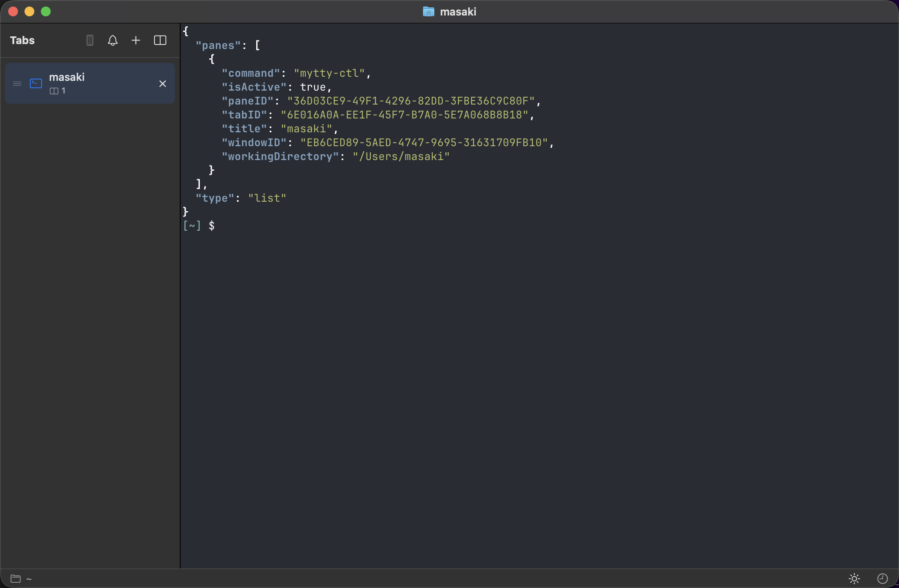Click the split pane icon in Tabs header
Image resolution: width=899 pixels, height=588 pixels.
pos(160,40)
